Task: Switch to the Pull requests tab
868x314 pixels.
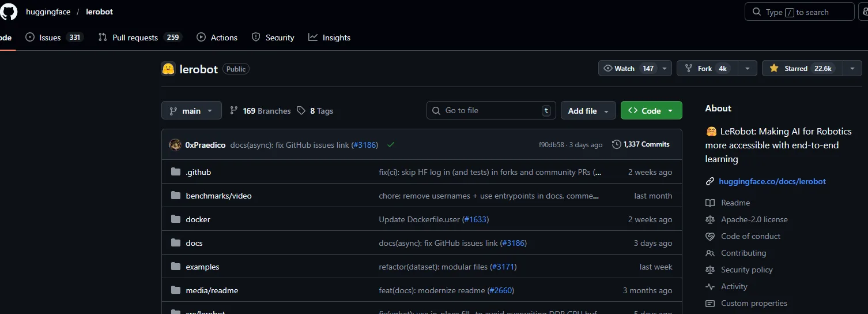Action: point(135,38)
